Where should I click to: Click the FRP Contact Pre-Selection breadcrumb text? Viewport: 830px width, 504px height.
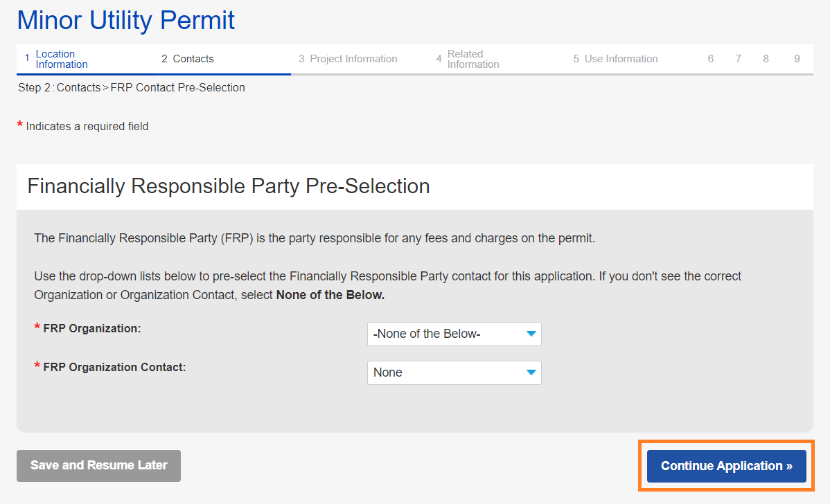click(177, 88)
